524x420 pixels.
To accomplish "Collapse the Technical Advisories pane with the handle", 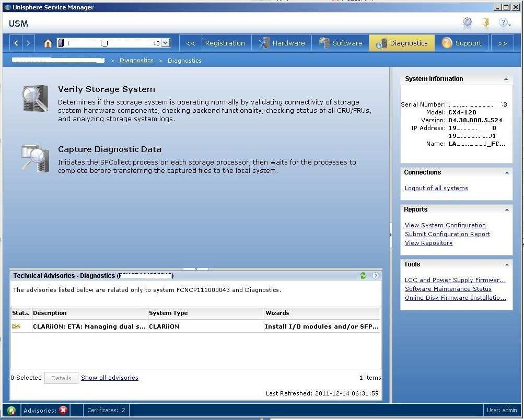I will pyautogui.click(x=196, y=269).
